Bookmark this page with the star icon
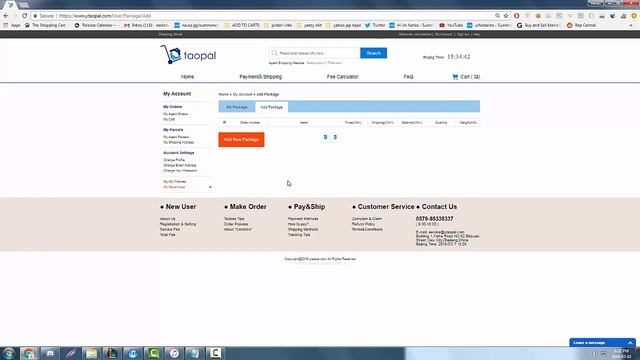 coord(506,16)
